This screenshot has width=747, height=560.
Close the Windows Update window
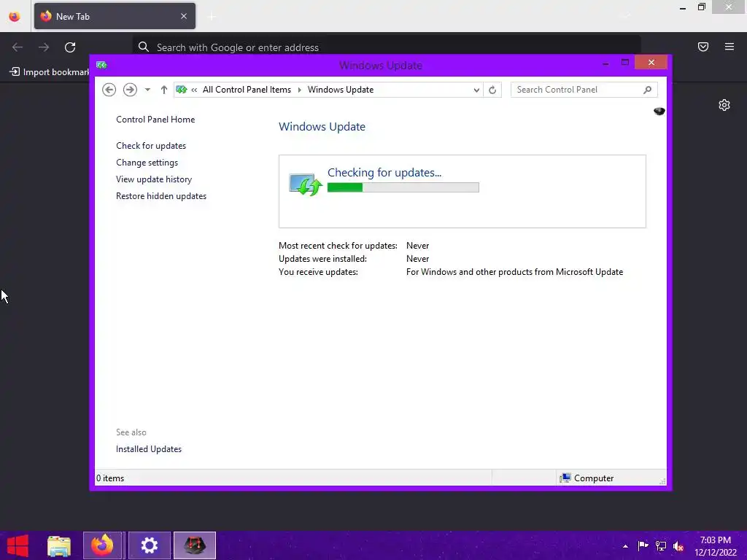[x=651, y=63]
